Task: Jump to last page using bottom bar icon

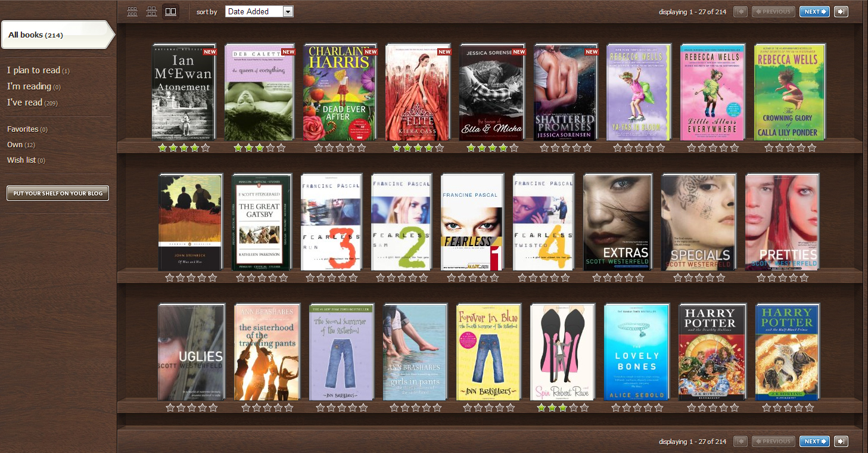Action: coord(841,442)
